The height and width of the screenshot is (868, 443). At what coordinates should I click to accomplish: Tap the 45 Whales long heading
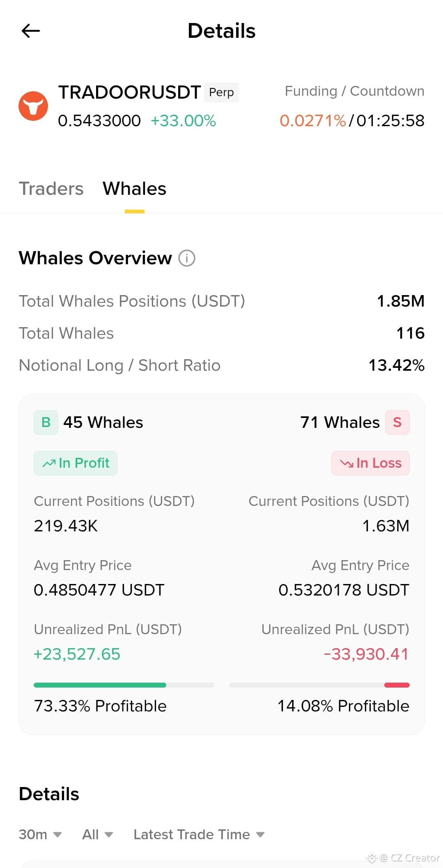click(103, 422)
